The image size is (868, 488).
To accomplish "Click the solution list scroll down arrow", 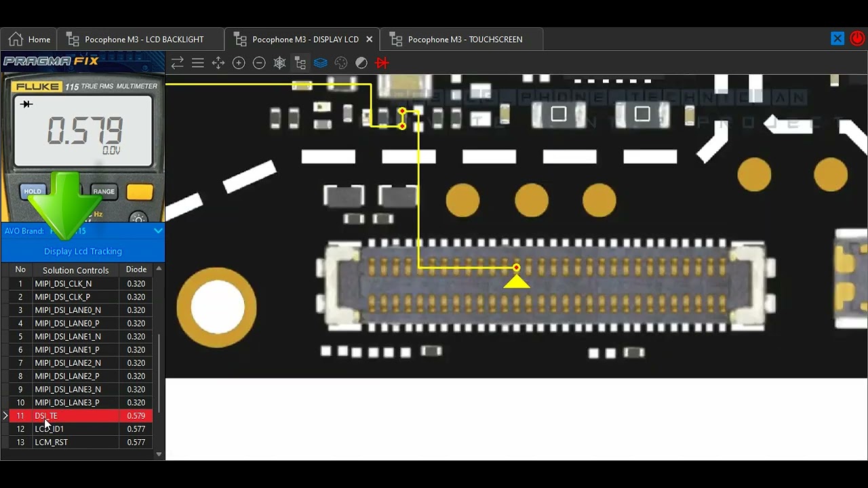I will coord(159,454).
